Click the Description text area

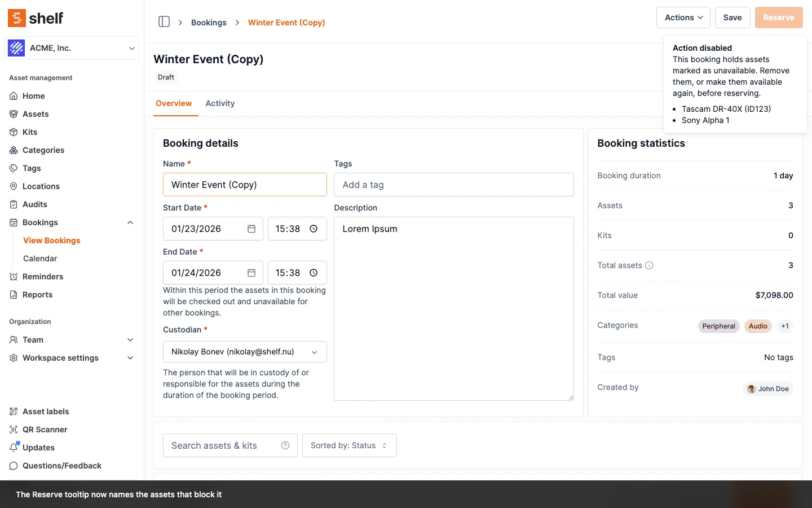[454, 309]
